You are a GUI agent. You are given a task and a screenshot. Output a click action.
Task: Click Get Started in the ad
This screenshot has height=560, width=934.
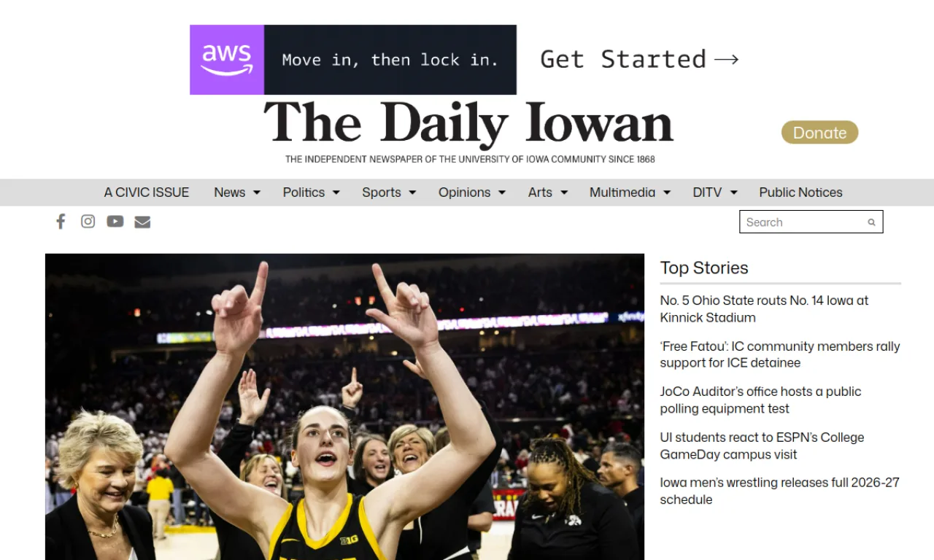[x=639, y=59]
